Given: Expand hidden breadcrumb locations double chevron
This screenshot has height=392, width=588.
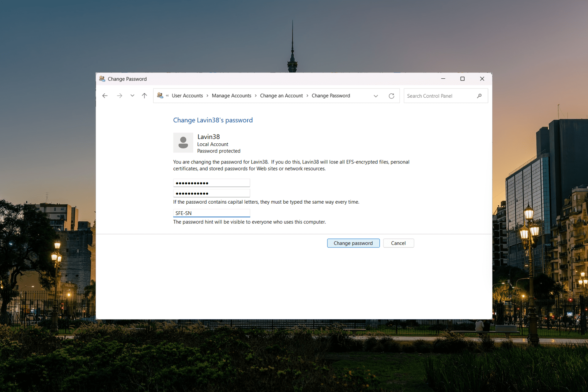Looking at the screenshot, I should (168, 96).
